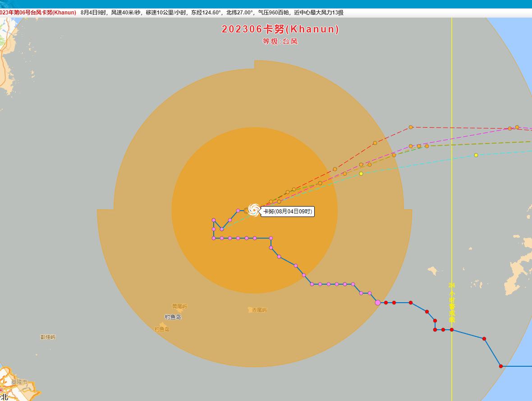Click the white typhoon swirl icon for Khanun
This screenshot has height=401, width=532.
(x=254, y=210)
